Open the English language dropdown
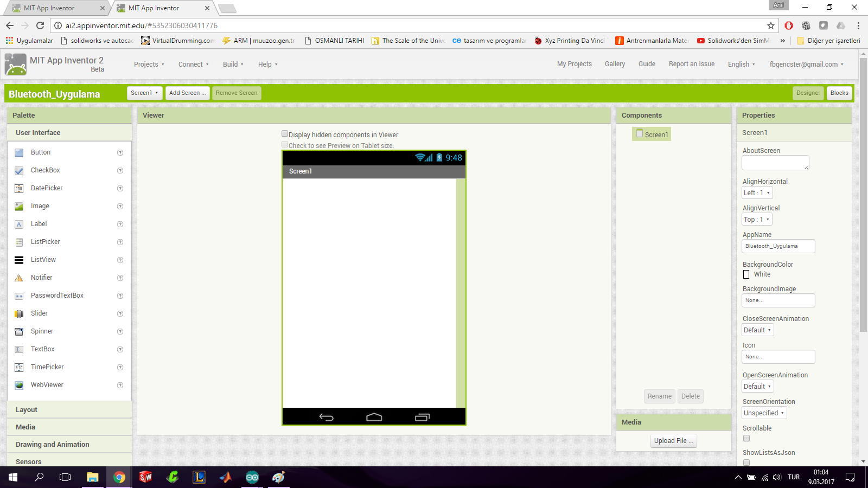The width and height of the screenshot is (868, 488). [741, 65]
